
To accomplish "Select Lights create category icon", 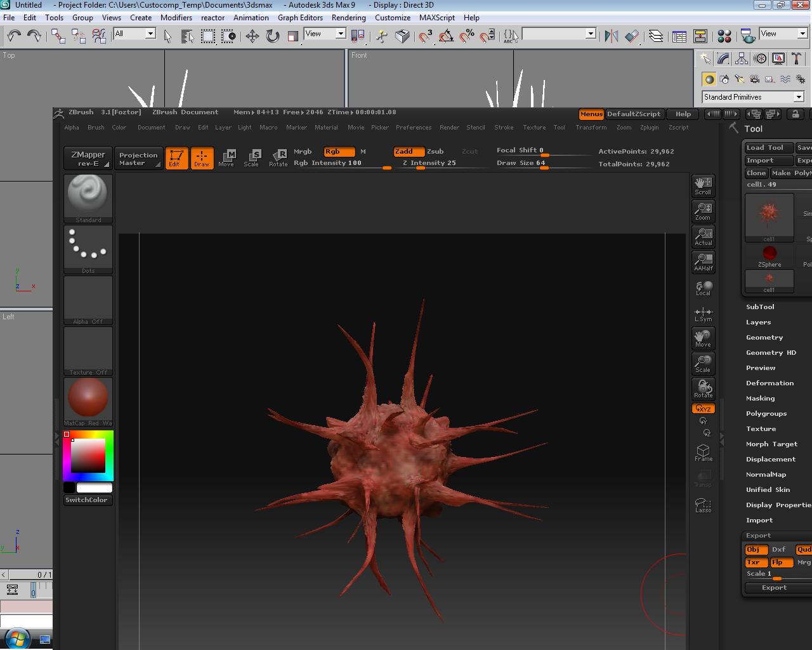I will pos(739,79).
